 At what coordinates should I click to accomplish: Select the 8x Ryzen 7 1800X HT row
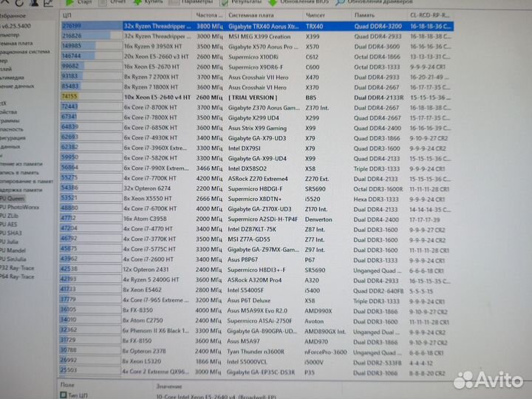point(257,87)
